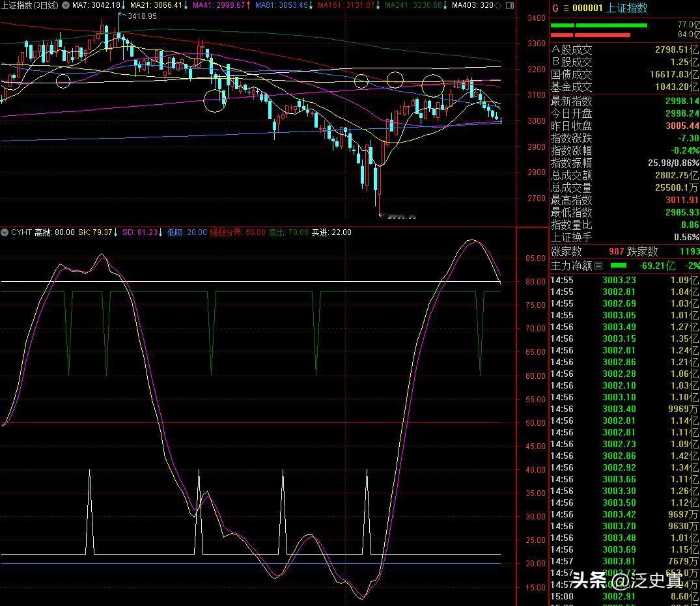Click the 指数振幅 value 25.98/0.86%

[674, 163]
